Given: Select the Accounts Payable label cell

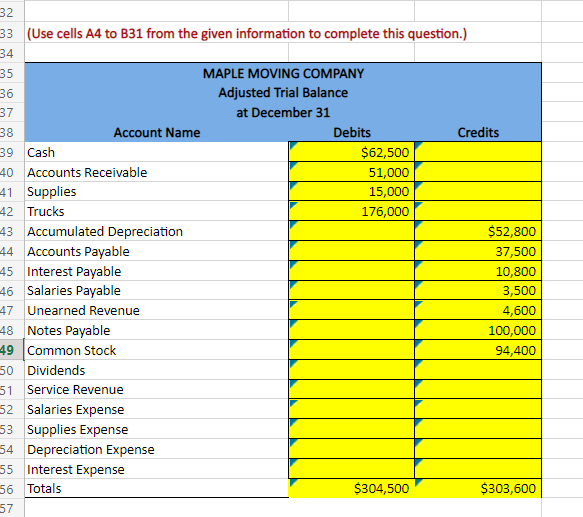Looking at the screenshot, I should 156,251.
